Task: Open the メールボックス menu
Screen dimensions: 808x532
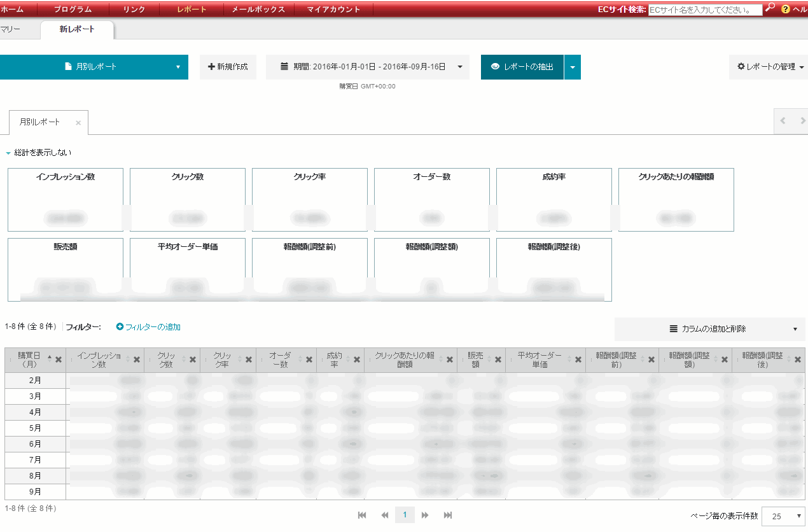Action: [x=258, y=9]
